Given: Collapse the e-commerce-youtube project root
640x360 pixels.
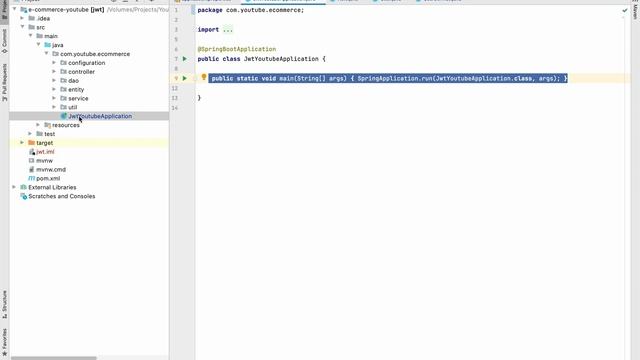Looking at the screenshot, I should (14, 9).
